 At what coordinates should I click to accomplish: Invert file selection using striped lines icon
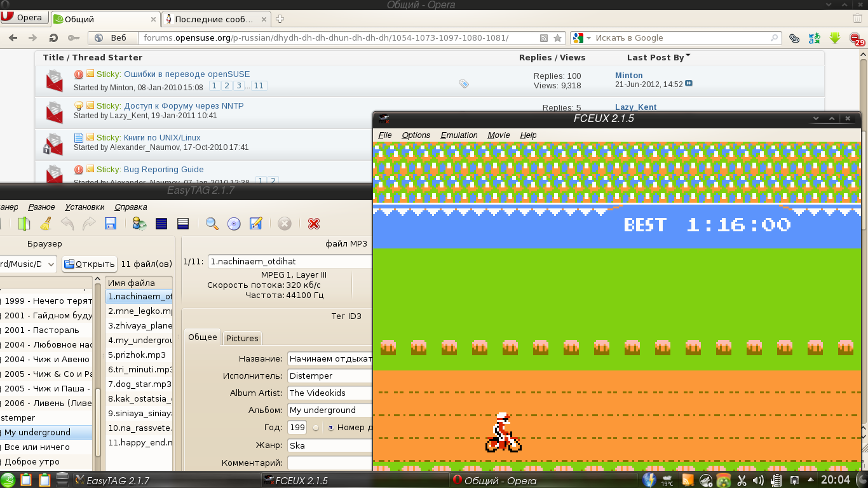[x=183, y=224]
